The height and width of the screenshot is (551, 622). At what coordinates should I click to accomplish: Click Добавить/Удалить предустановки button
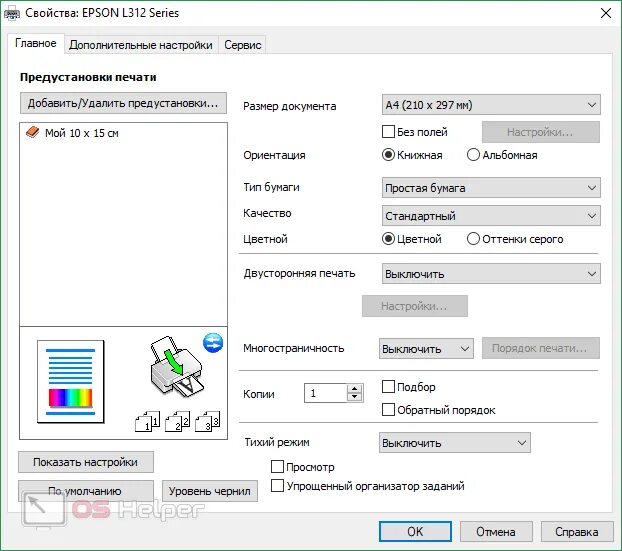pyautogui.click(x=123, y=103)
